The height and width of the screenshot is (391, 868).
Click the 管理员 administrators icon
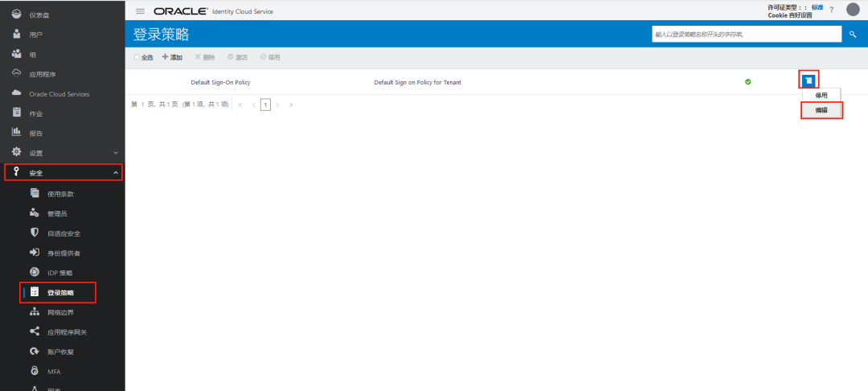point(35,213)
